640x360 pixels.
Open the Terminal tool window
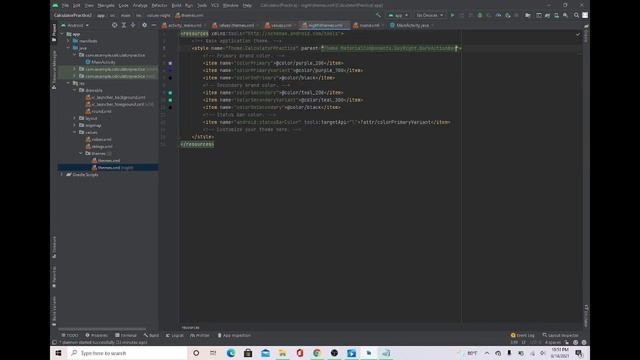pos(126,336)
